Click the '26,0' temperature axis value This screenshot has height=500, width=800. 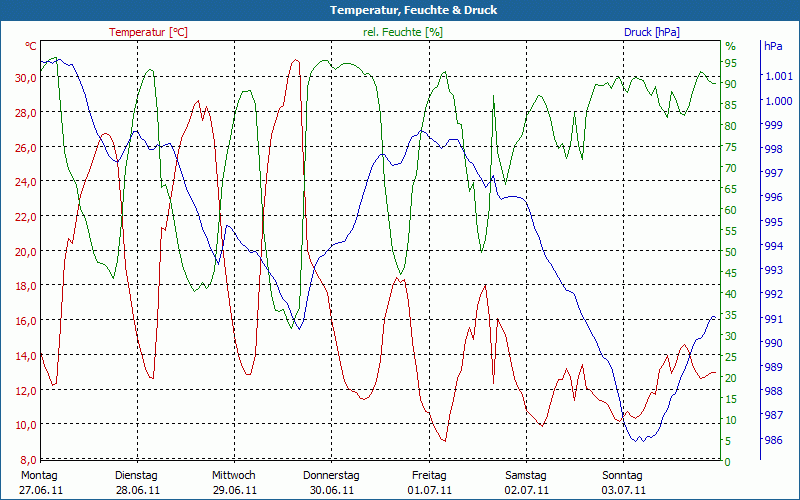point(26,147)
